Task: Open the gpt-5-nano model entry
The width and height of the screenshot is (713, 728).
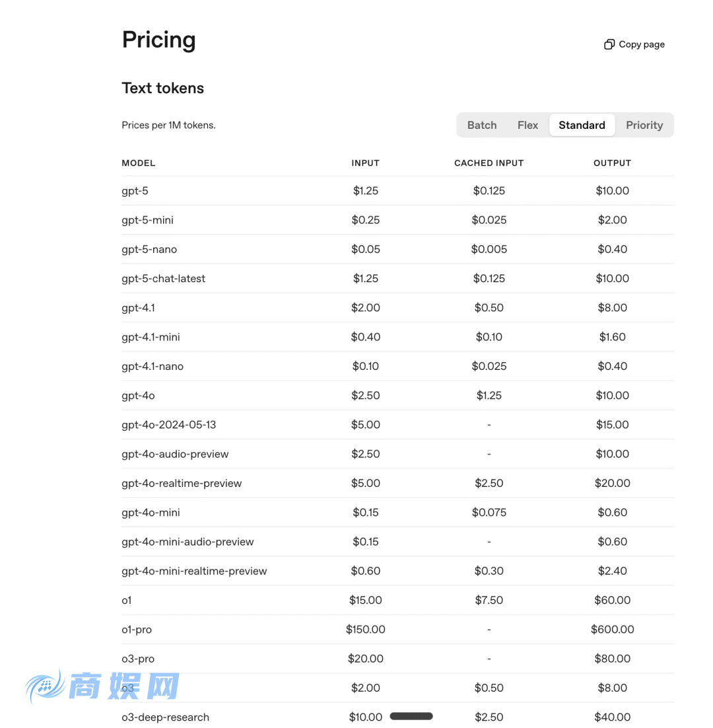Action: 149,249
